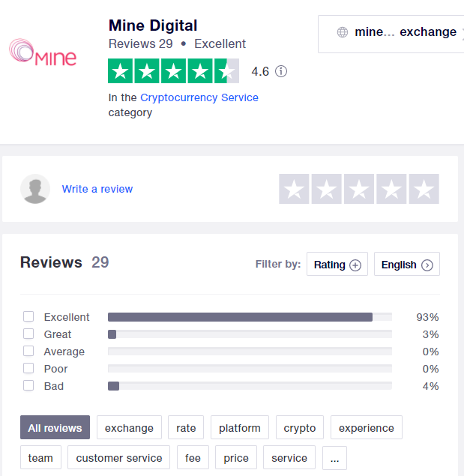Click the user avatar placeholder icon
The width and height of the screenshot is (464, 476).
click(35, 189)
